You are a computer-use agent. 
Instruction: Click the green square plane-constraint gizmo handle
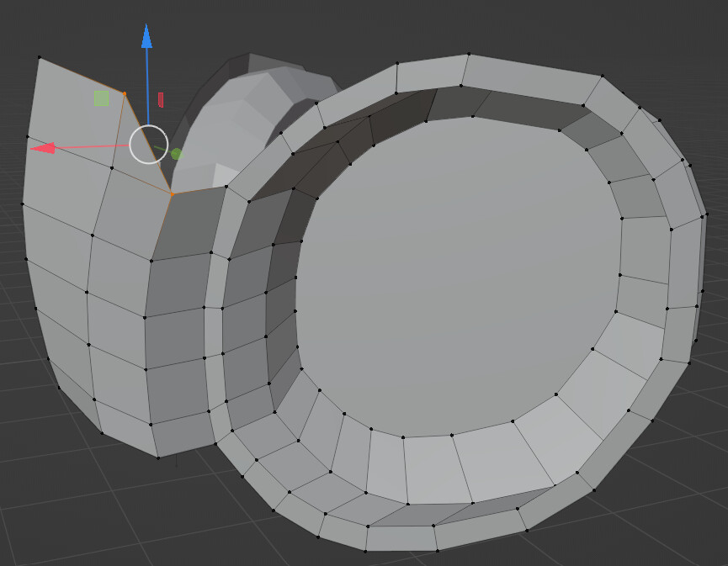coord(101,98)
